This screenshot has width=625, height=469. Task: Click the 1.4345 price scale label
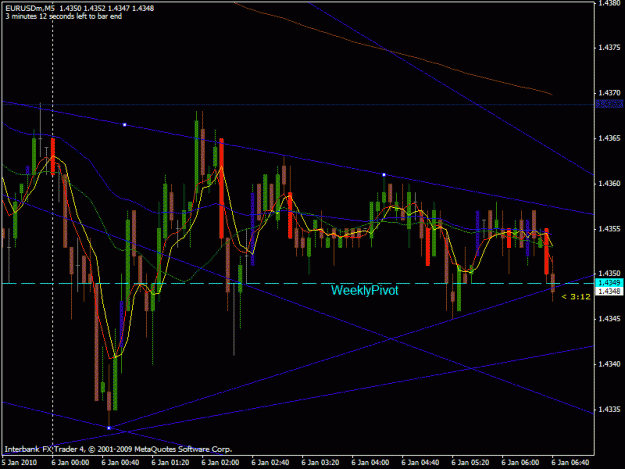point(609,319)
